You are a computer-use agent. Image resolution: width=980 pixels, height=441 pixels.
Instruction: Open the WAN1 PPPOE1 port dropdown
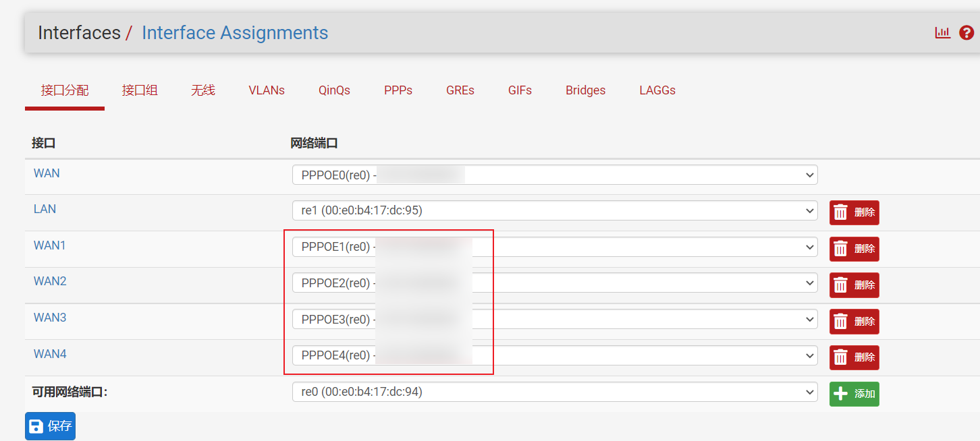[x=555, y=247]
